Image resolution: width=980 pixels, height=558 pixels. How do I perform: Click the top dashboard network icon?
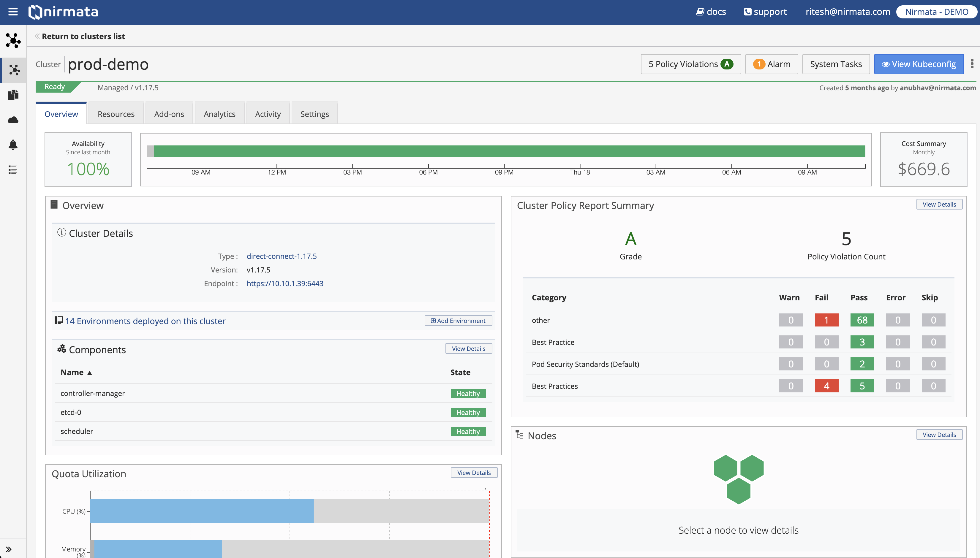tap(13, 40)
